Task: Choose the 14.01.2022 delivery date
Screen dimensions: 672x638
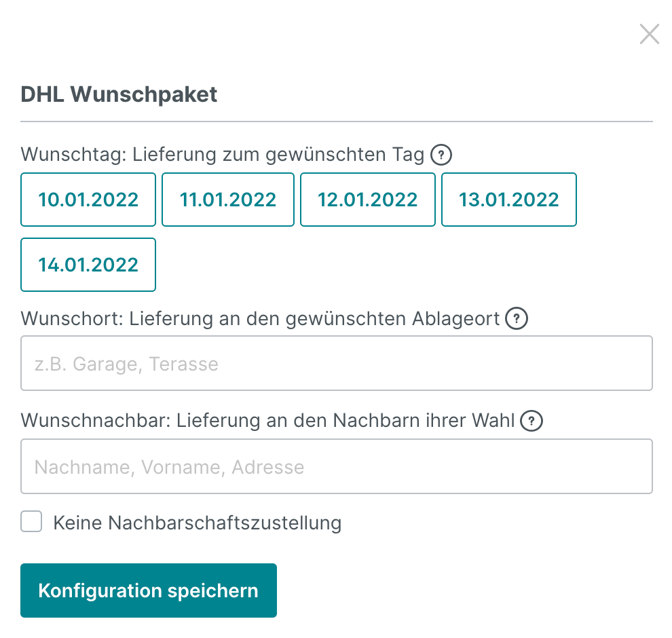Action: tap(88, 265)
